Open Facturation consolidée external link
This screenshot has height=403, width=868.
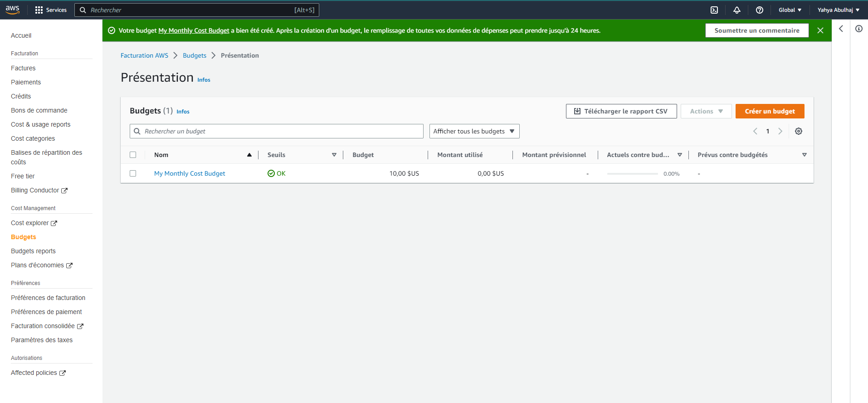pos(47,326)
